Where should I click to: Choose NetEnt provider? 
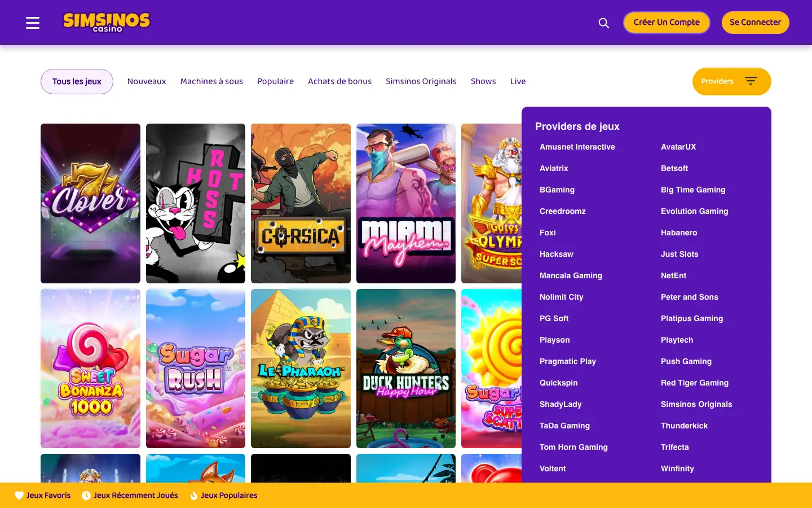click(x=674, y=275)
